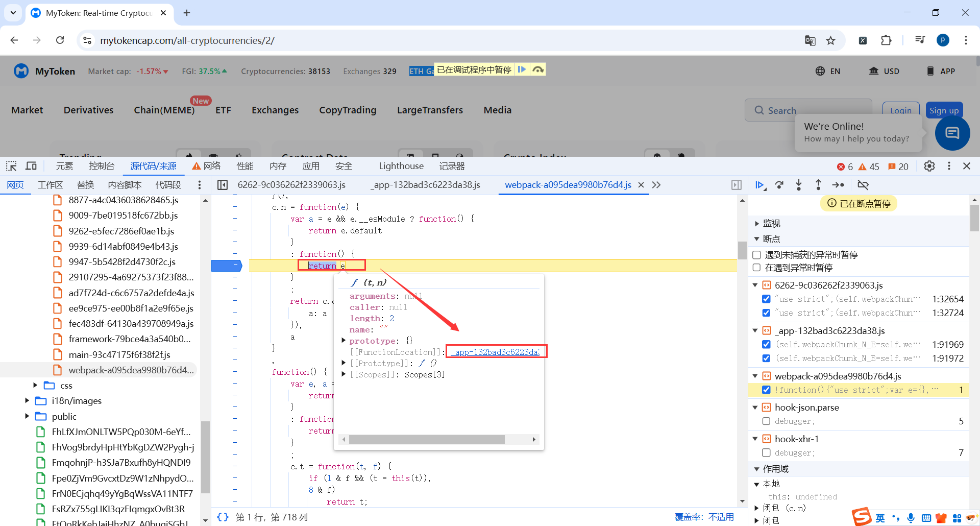The height and width of the screenshot is (526, 980).
Task: Close the DevTools panel
Action: 967,166
